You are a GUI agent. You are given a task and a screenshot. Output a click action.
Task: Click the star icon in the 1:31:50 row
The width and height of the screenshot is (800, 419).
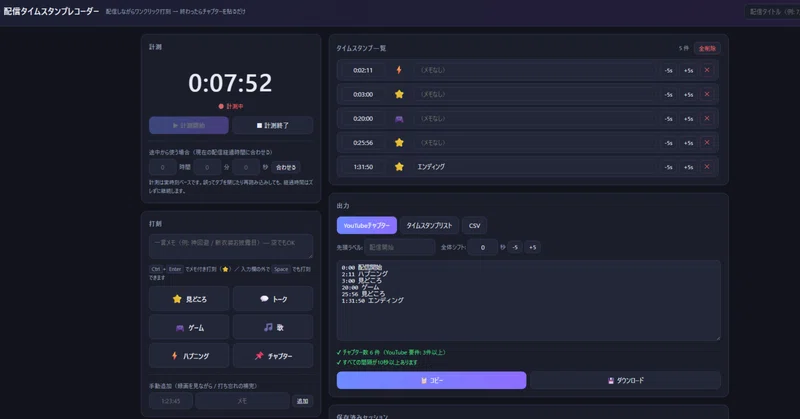tap(399, 166)
